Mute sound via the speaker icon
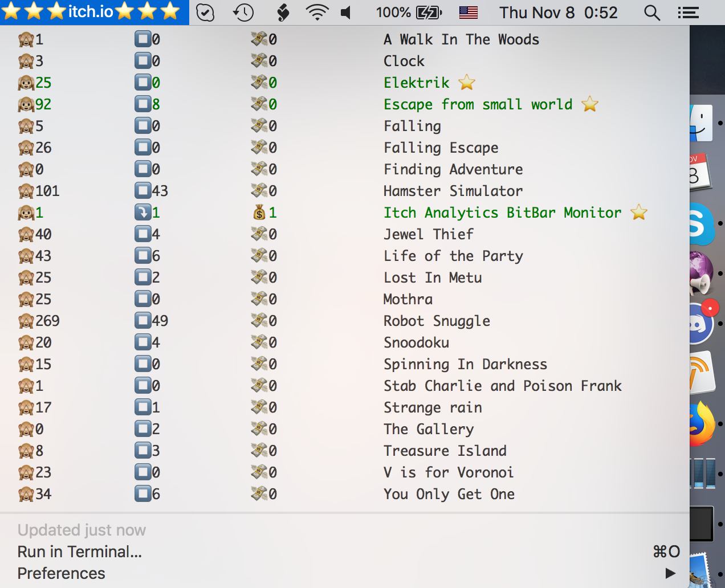Viewport: 725px width, 588px height. point(345,12)
